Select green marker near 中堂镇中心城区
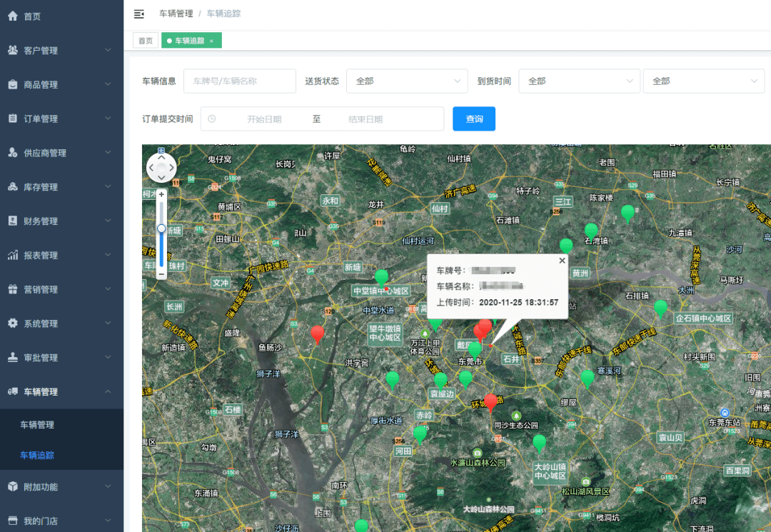The width and height of the screenshot is (771, 532). click(x=382, y=277)
